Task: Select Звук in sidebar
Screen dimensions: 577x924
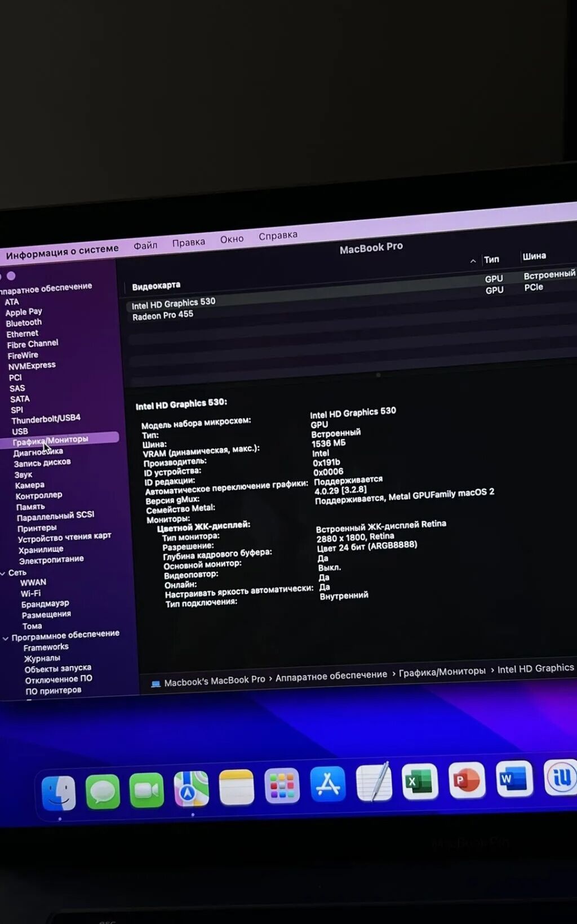Action: point(23,475)
